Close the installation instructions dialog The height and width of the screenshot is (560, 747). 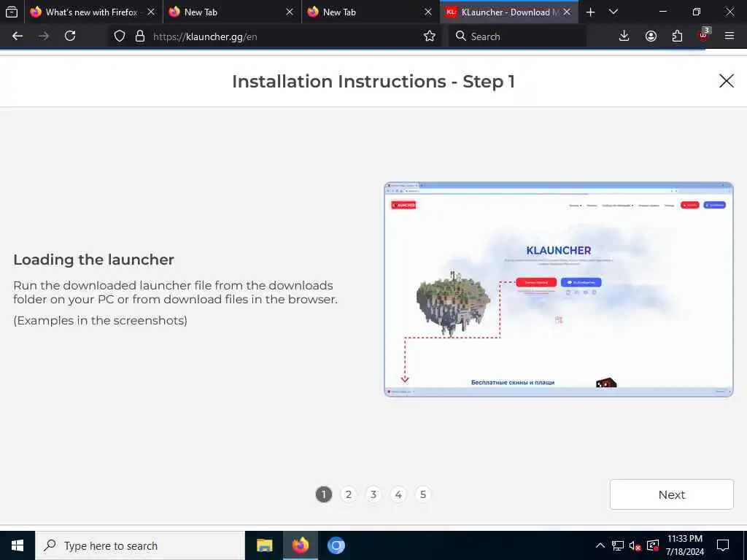[x=726, y=81]
